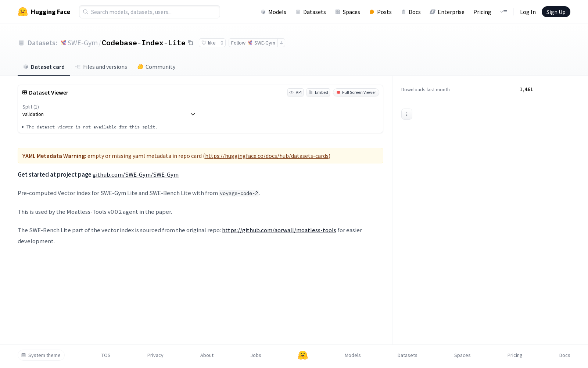Image resolution: width=588 pixels, height=368 pixels.
Task: Open the Pricing footer link
Action: pyautogui.click(x=515, y=355)
